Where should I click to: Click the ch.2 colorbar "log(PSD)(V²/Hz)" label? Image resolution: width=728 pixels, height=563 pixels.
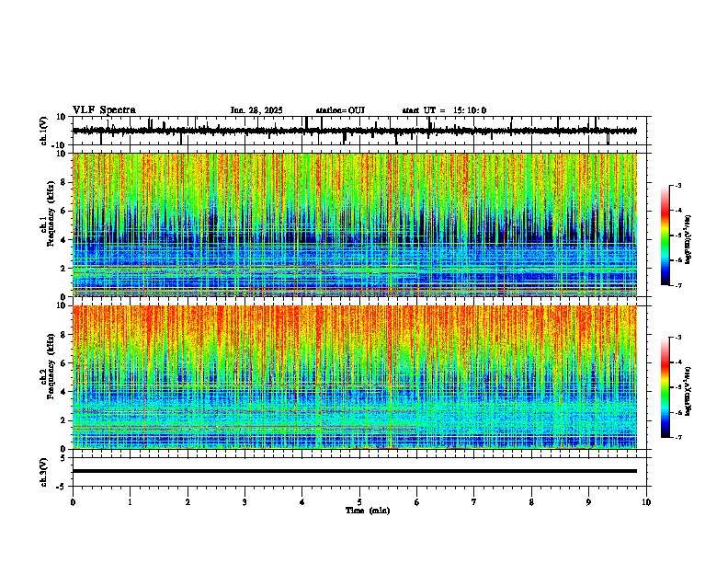[x=688, y=391]
